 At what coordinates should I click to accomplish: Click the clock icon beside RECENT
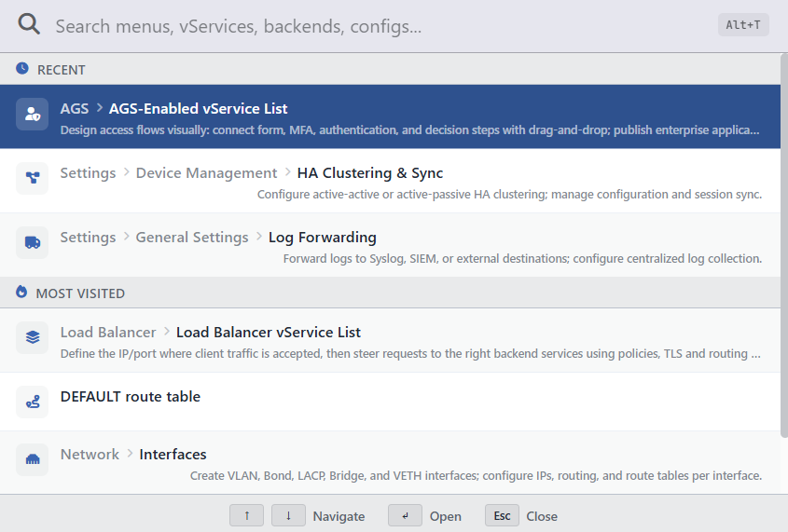pos(22,68)
